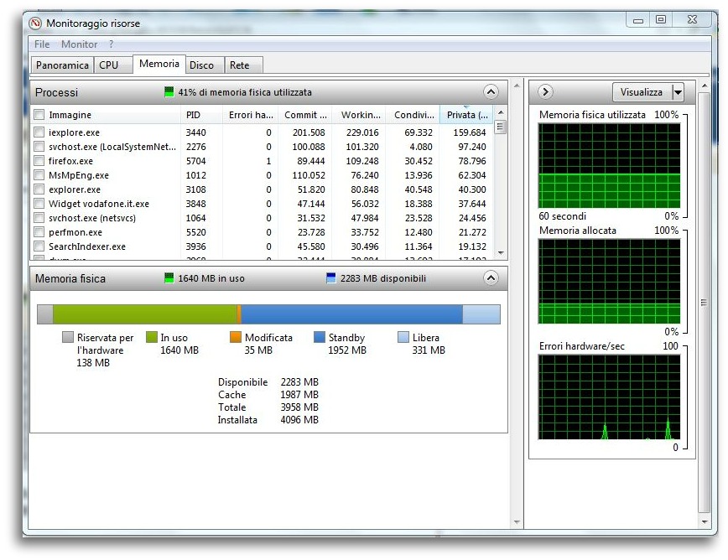The width and height of the screenshot is (728, 560).
Task: Click the green 'In uso' legend square
Action: (150, 337)
